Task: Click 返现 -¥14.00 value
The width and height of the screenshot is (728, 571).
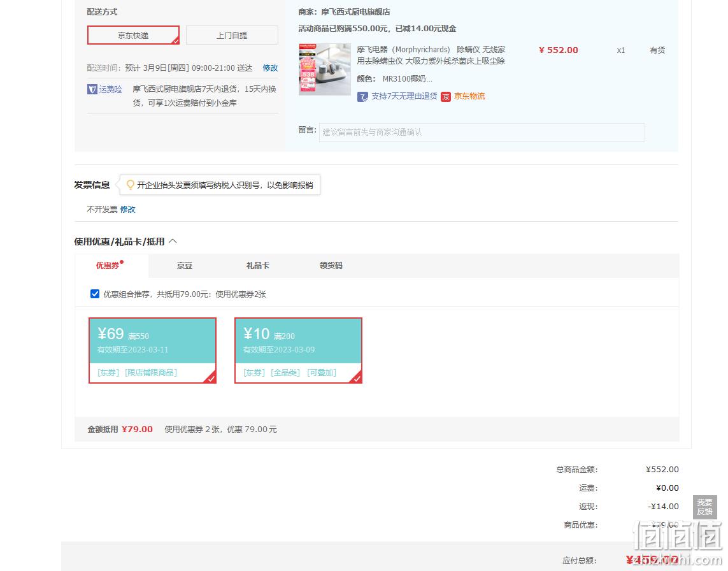Action: [663, 507]
